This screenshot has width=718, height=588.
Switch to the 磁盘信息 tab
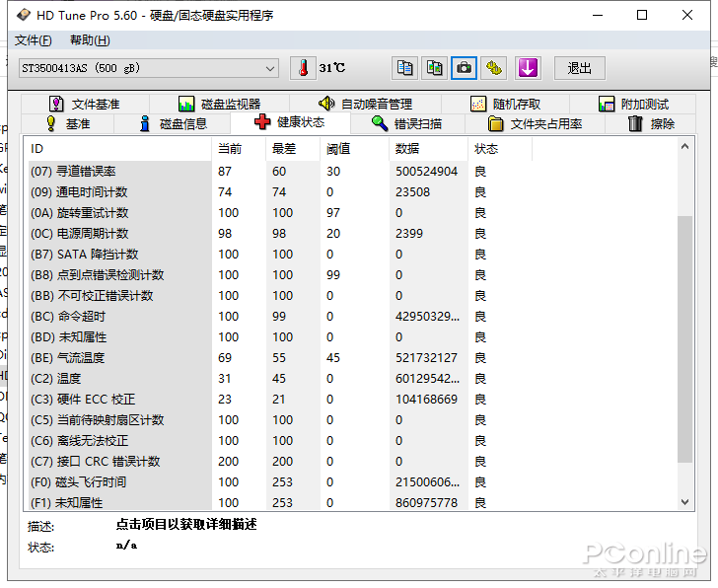pyautogui.click(x=174, y=123)
